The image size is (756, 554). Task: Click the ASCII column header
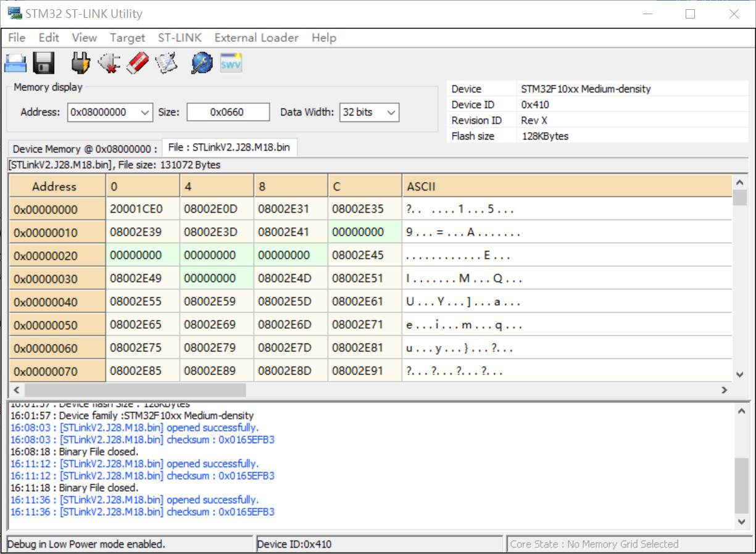point(567,186)
